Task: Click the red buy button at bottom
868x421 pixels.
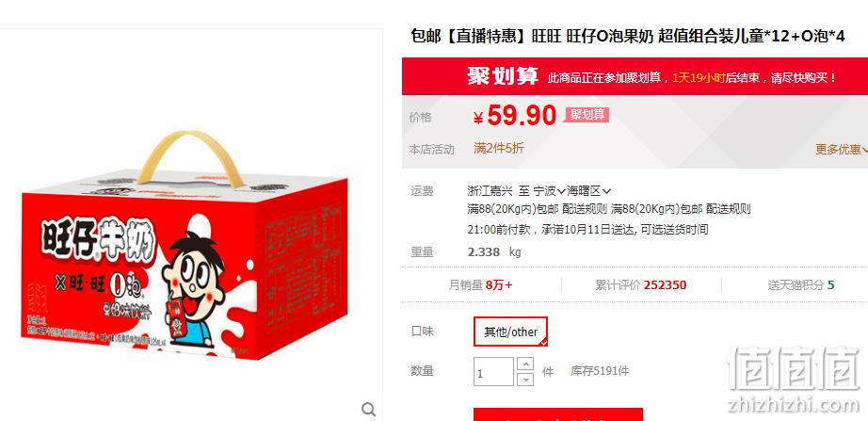Action: (558, 414)
